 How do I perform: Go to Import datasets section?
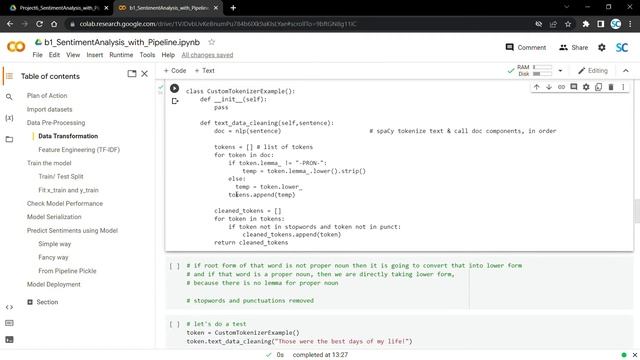coord(49,109)
